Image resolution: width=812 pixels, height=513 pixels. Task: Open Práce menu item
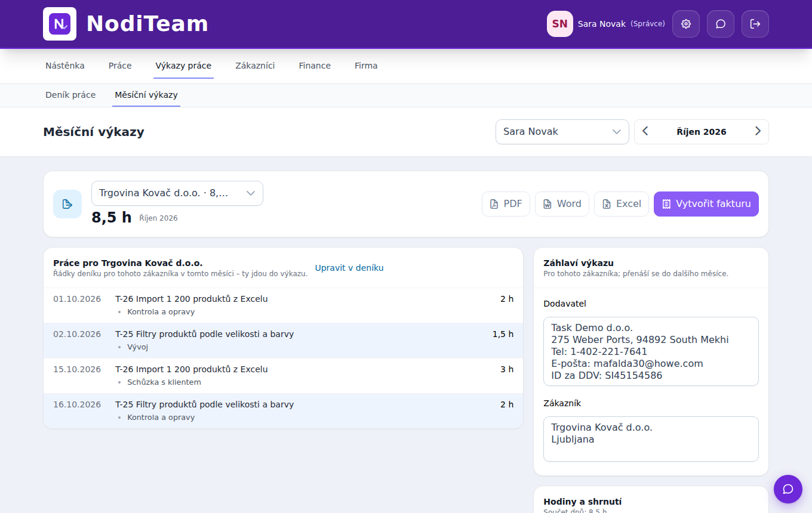[x=120, y=66]
